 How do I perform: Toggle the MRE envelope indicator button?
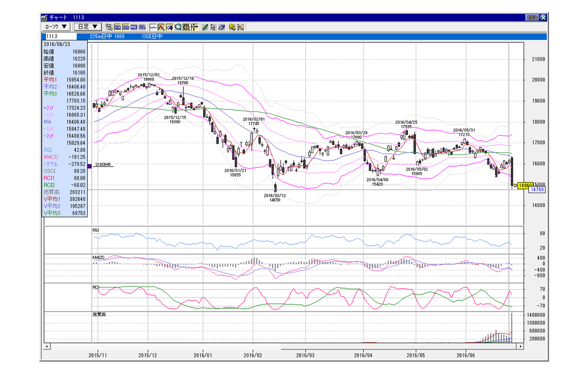134,27
